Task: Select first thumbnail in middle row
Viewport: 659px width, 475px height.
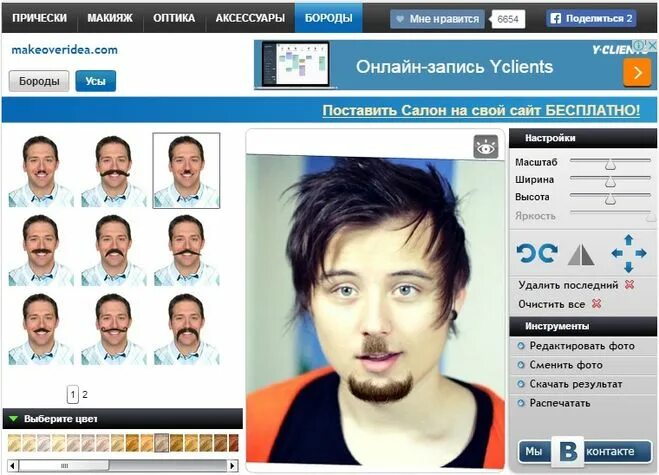Action: tap(41, 250)
